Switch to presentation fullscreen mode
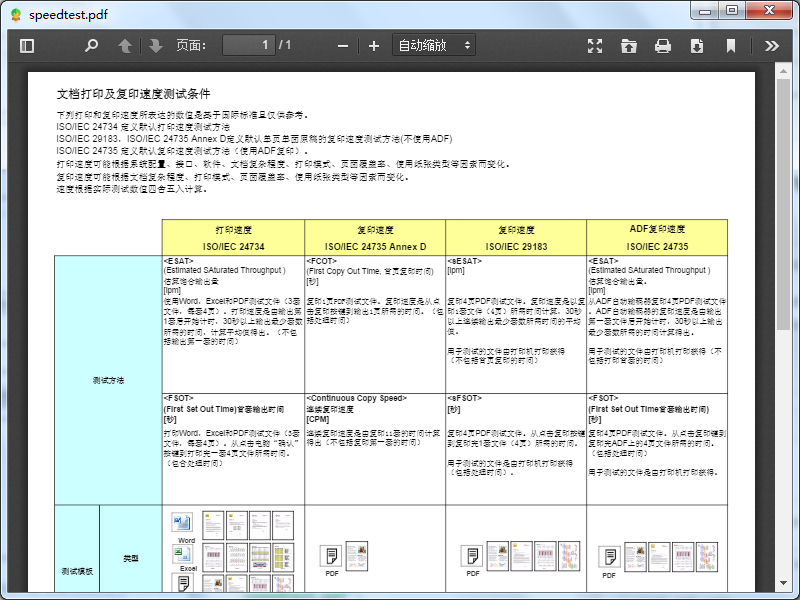The image size is (800, 600). click(x=595, y=46)
